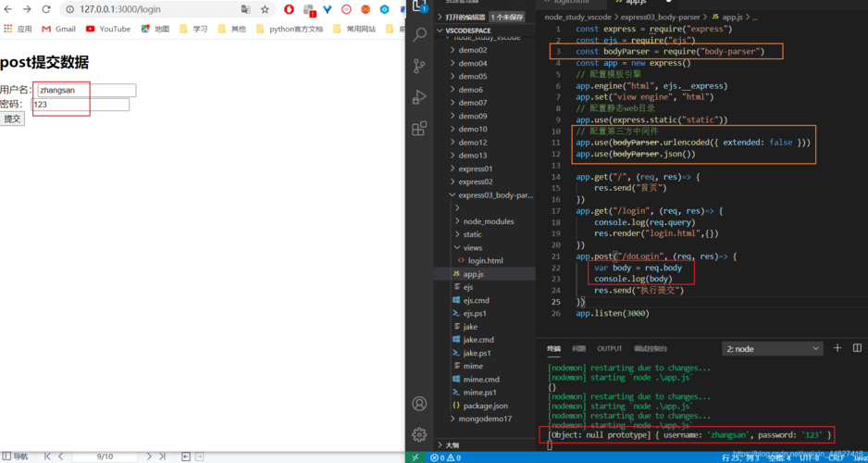Go forward in Chrome browser
The image size is (868, 463).
click(x=27, y=9)
